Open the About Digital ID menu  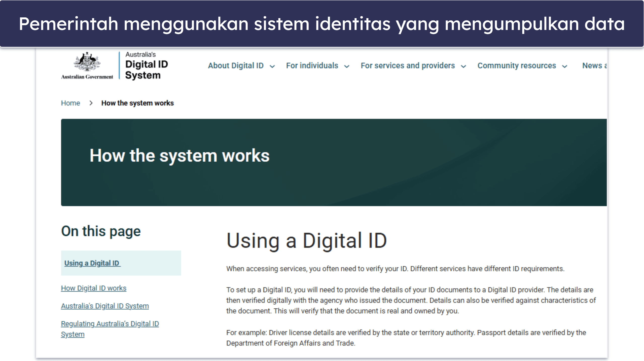click(x=236, y=66)
